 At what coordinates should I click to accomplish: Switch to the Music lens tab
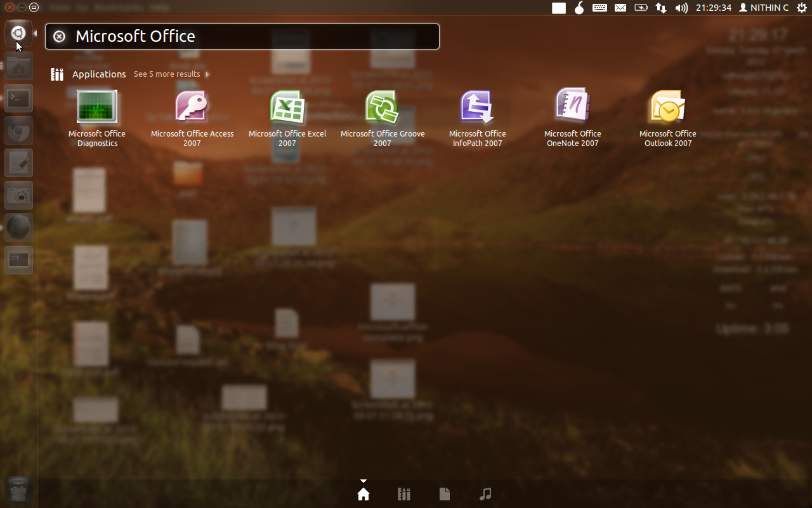485,494
